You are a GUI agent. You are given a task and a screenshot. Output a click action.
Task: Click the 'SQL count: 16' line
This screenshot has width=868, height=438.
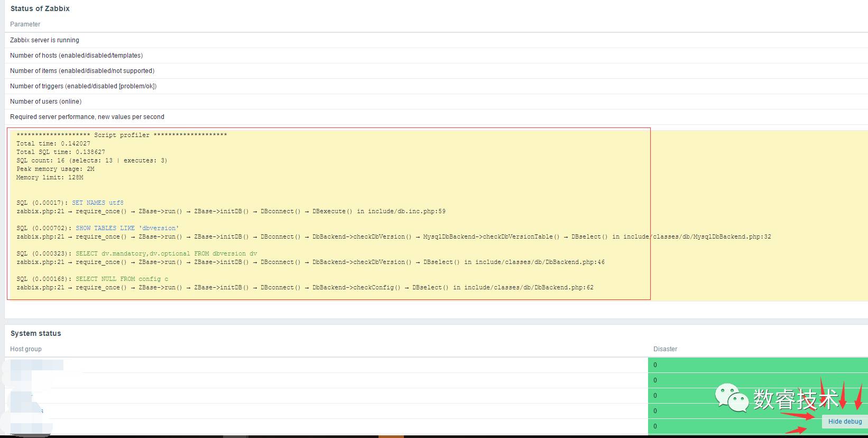click(x=92, y=160)
